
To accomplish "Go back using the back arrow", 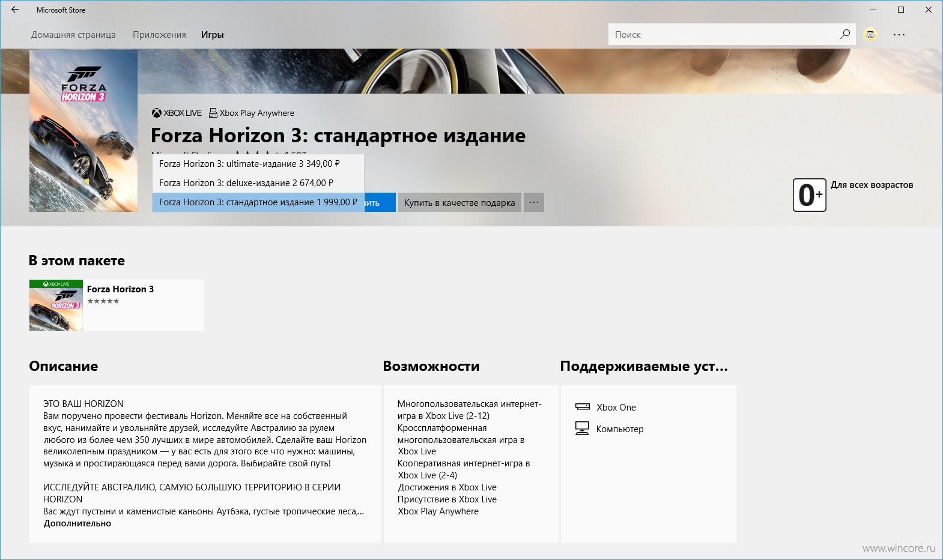I will point(15,10).
